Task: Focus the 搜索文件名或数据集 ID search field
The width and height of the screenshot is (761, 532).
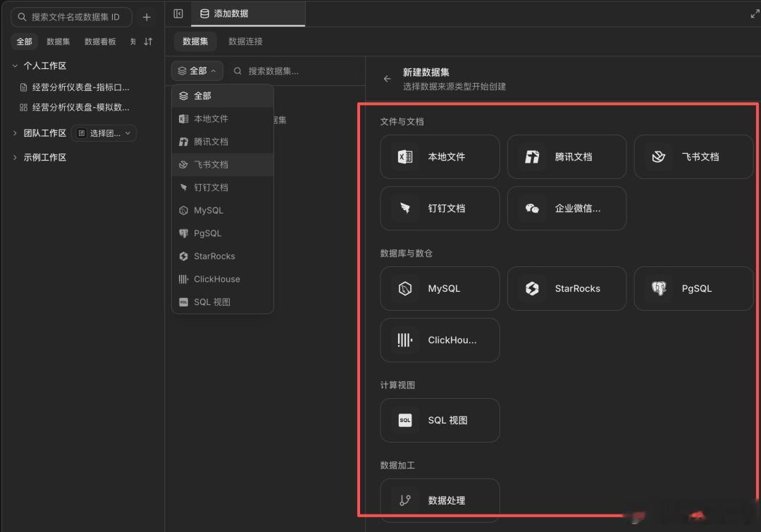Action: point(71,17)
